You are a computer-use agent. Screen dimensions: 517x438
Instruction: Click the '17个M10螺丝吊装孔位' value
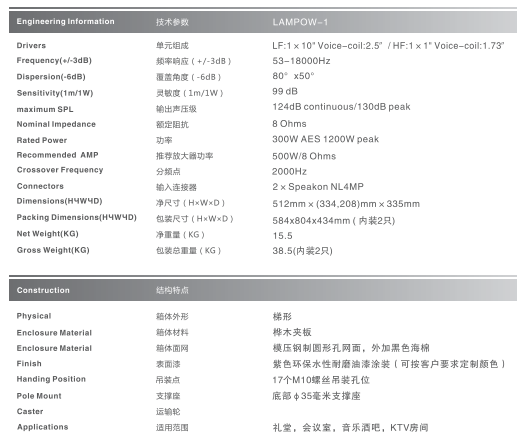[x=321, y=380]
